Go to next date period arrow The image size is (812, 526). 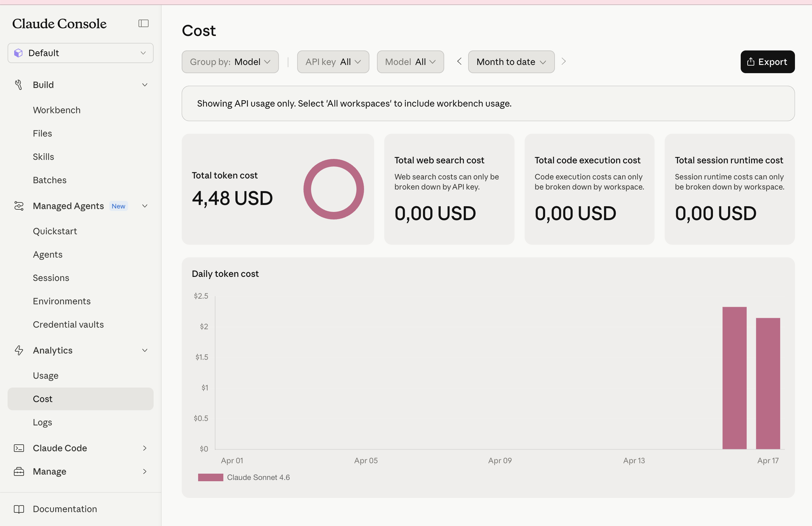(564, 61)
